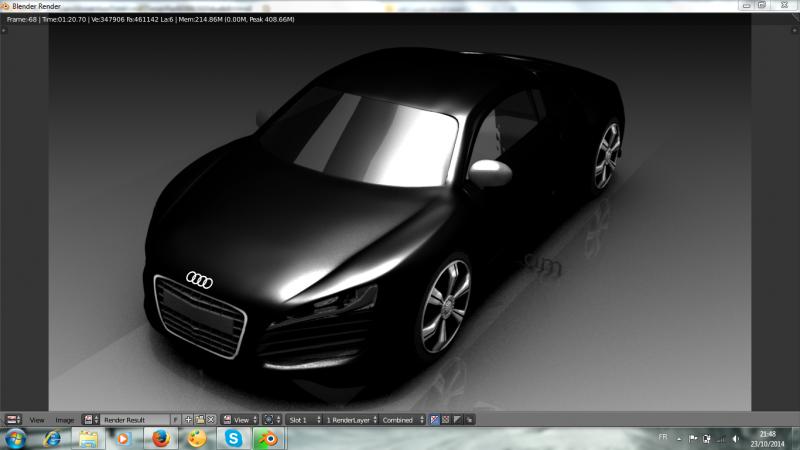
Task: Switch to Blender taskbar icon
Action: point(269,439)
